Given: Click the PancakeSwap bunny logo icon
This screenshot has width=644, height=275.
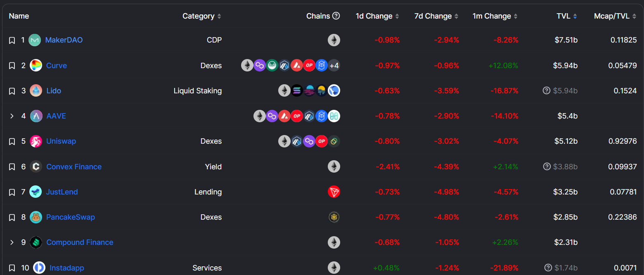Looking at the screenshot, I should [36, 217].
